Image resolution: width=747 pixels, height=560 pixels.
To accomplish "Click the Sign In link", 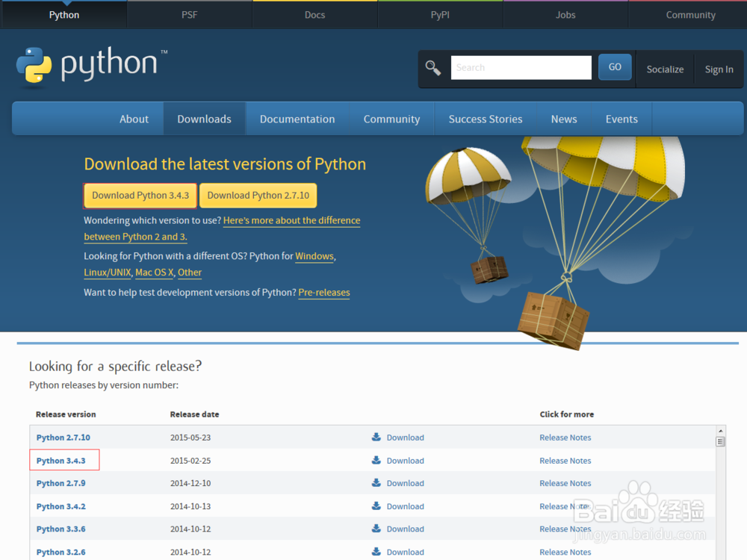I will [x=719, y=69].
